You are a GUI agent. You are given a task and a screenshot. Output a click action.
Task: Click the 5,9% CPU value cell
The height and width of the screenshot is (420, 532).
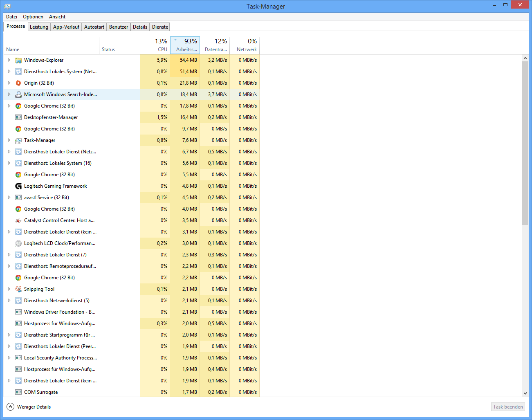coord(155,60)
